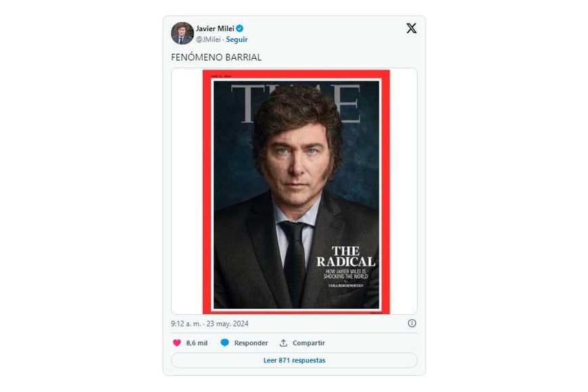The width and height of the screenshot is (588, 392).
Task: Open the TIME magazine cover image
Action: [296, 191]
